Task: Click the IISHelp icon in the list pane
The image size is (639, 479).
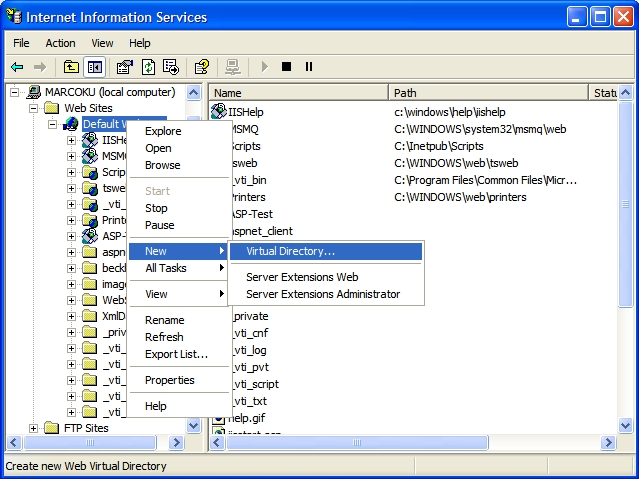Action: [219, 111]
